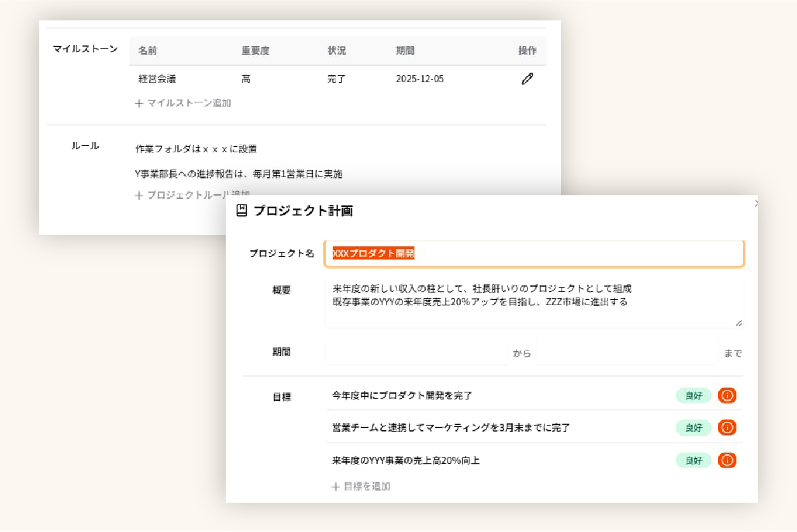Click into the 概要 text area
The width and height of the screenshot is (797, 532).
[x=534, y=303]
